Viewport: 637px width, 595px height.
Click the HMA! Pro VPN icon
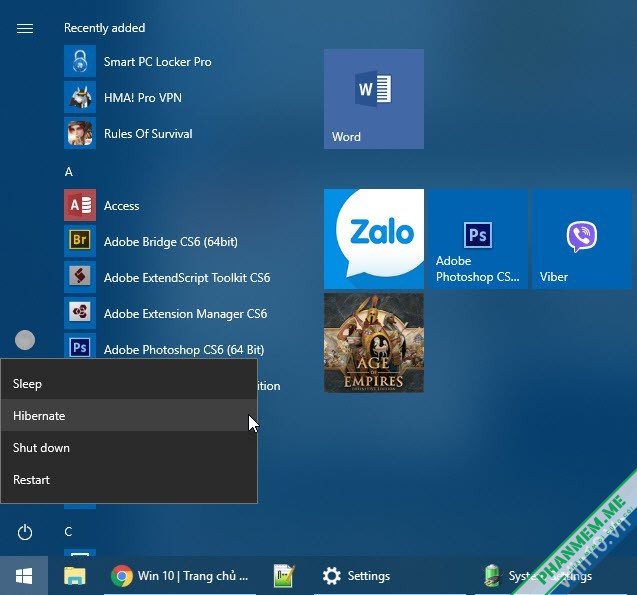[80, 97]
